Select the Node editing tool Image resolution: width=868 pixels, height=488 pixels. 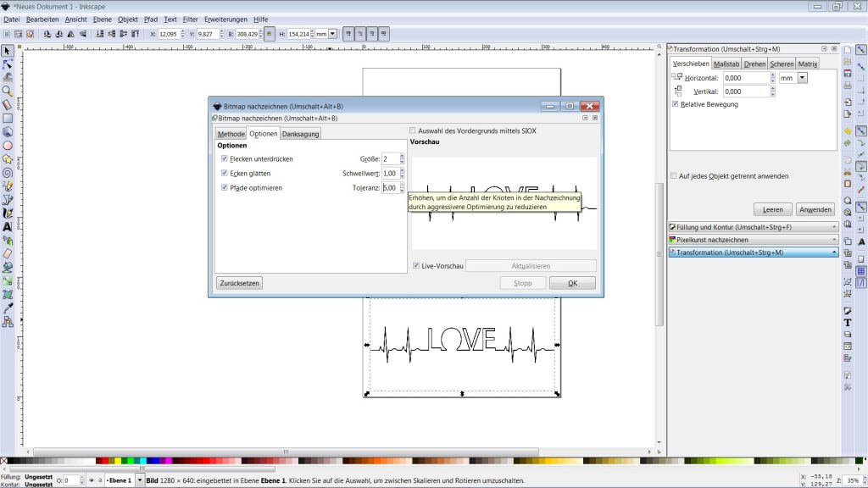click(x=8, y=64)
